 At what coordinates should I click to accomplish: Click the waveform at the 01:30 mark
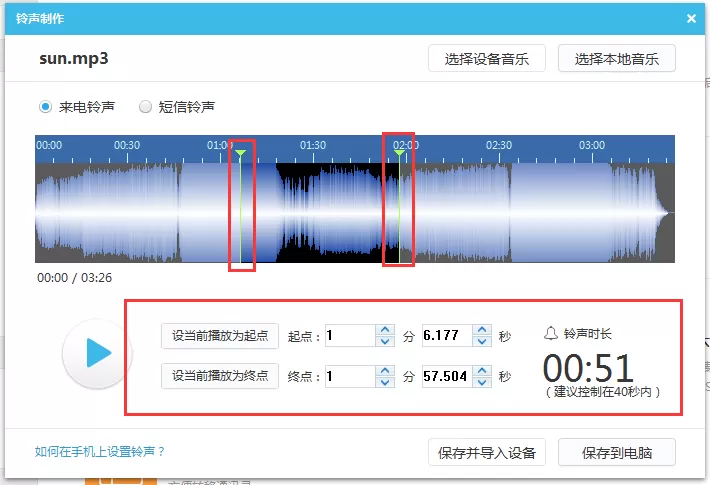[313, 213]
